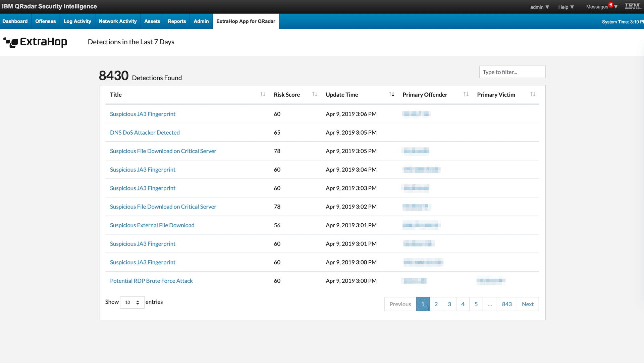
Task: Open Messages notification badge
Action: (611, 5)
